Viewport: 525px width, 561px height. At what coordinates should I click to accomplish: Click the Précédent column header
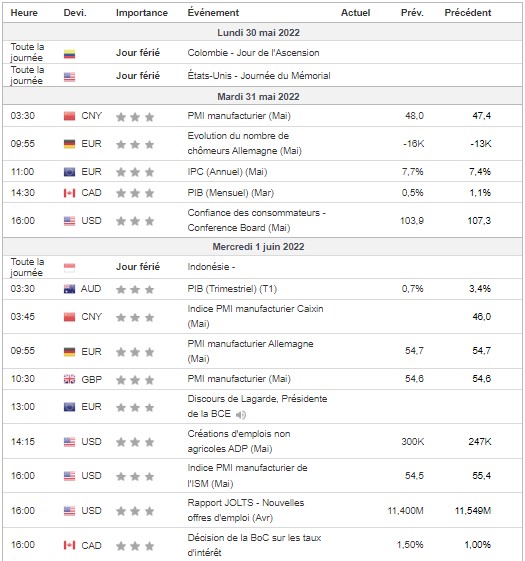click(468, 13)
